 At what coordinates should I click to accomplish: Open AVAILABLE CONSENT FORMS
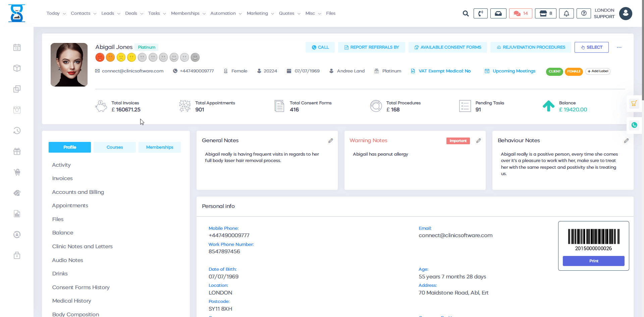pos(447,47)
